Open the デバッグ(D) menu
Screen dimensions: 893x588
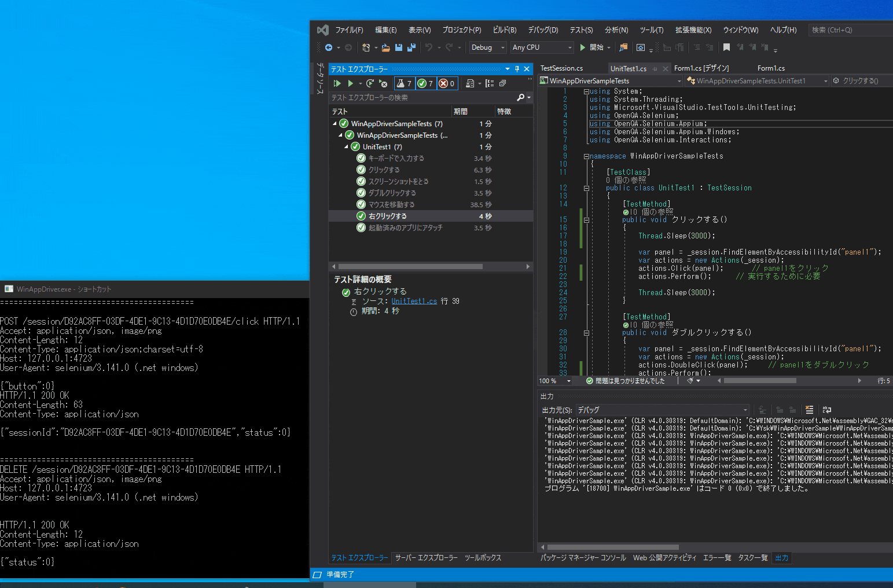pos(542,30)
